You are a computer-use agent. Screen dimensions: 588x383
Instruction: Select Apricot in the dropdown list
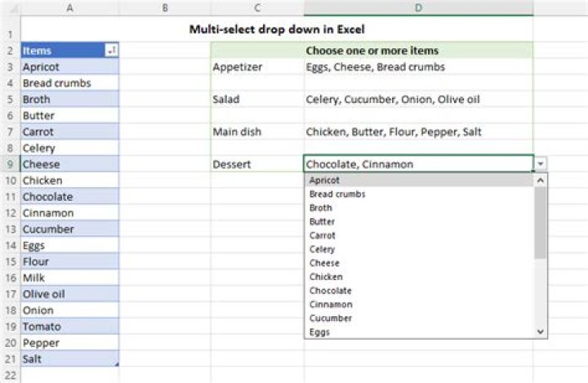click(324, 180)
